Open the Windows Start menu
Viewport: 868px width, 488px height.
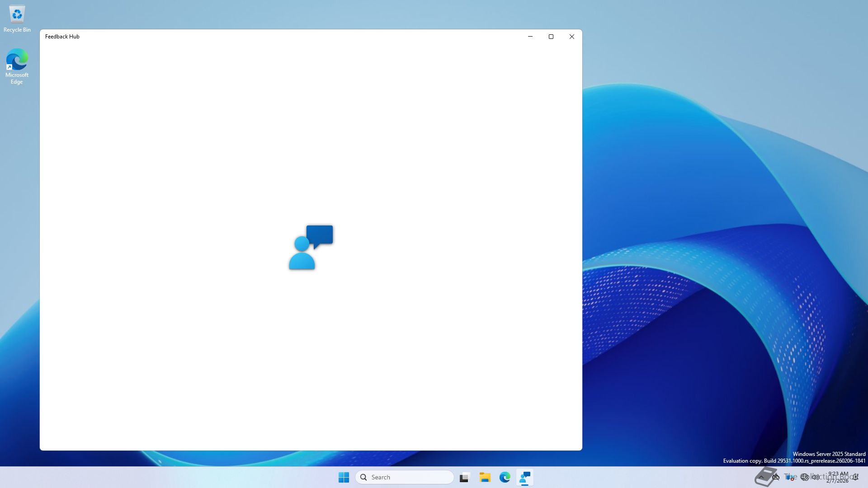pos(344,477)
